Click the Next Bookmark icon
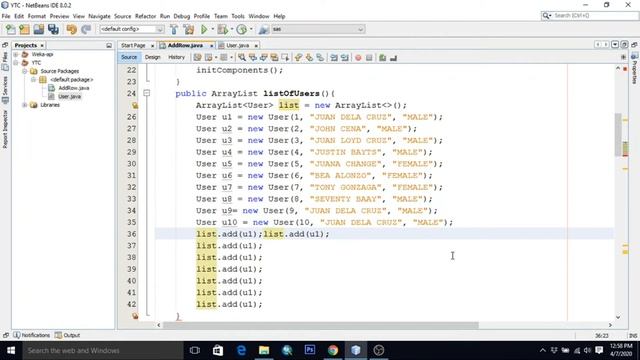This screenshot has height=360, width=640. (309, 58)
